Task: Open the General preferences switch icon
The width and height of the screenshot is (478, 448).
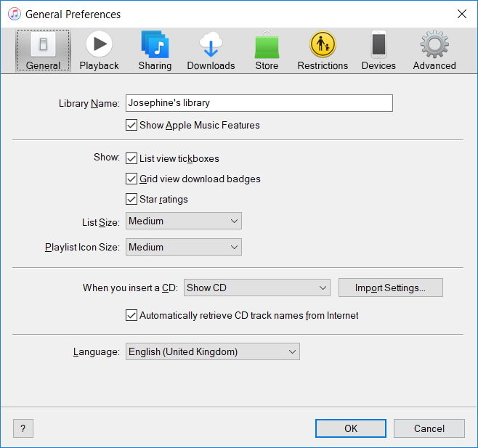Action: 43,45
